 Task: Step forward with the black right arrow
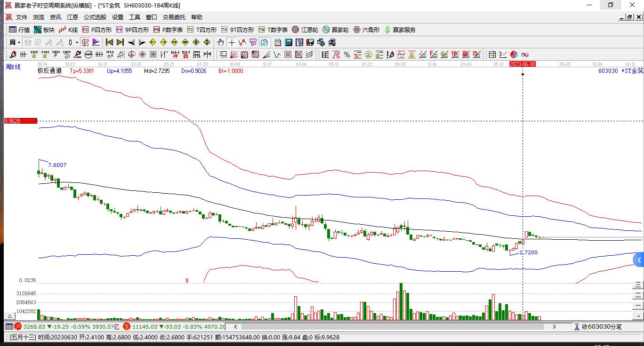(142, 42)
